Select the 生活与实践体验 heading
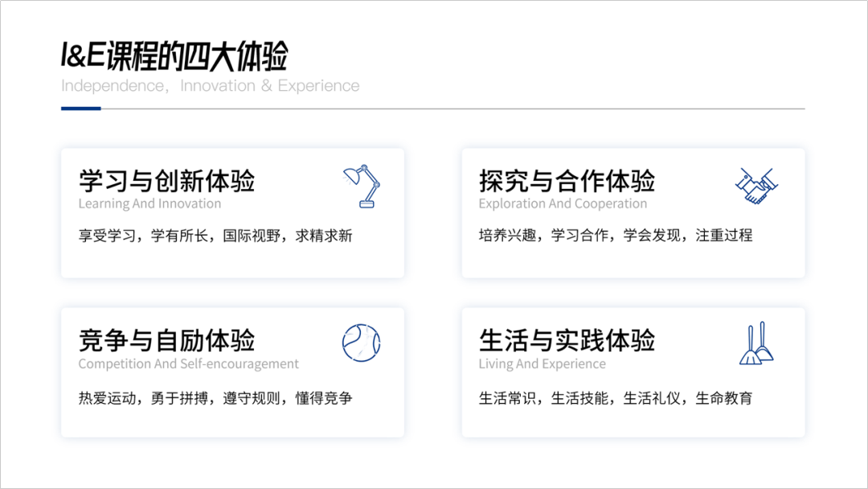868x489 pixels. [567, 340]
